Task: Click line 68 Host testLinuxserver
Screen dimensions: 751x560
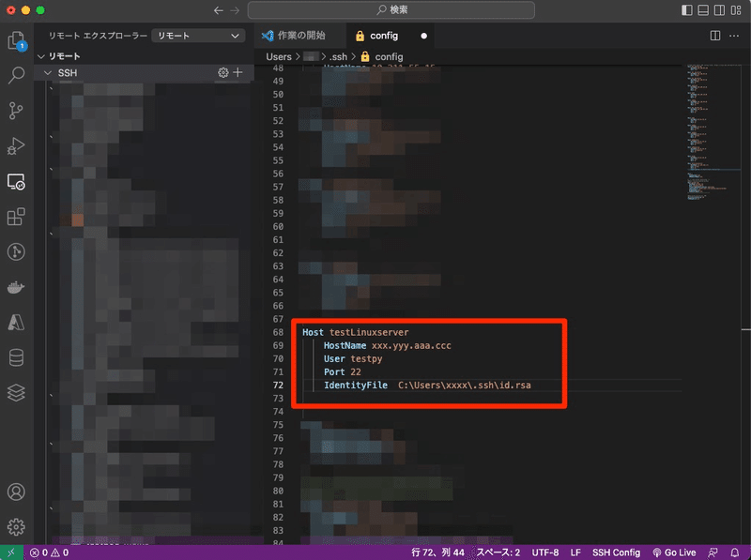Action: tap(356, 332)
